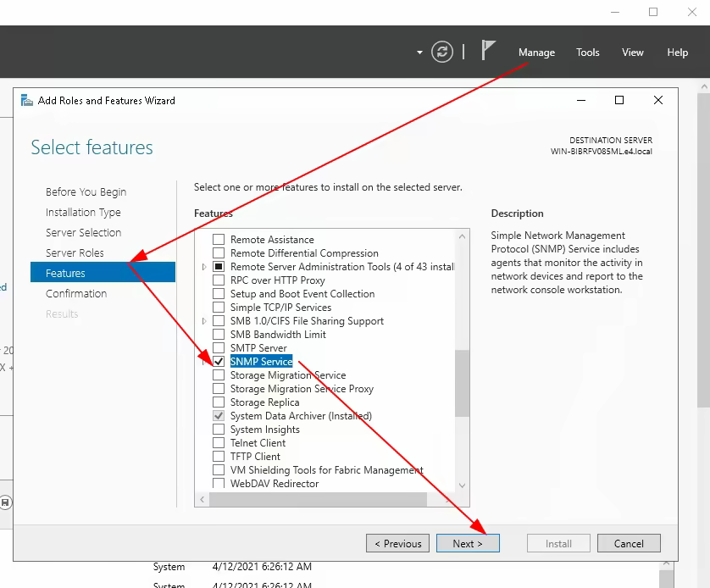
Task: Go to the Server Selection step
Action: tap(83, 233)
